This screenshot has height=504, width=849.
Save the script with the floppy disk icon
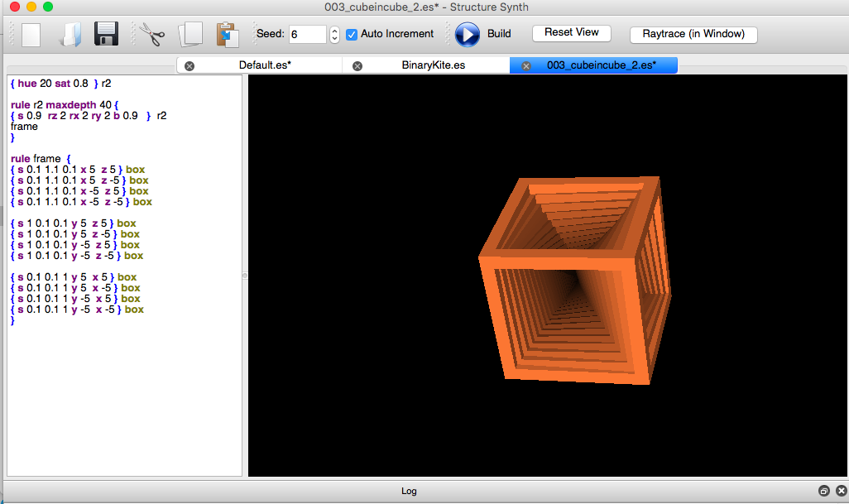pos(106,34)
